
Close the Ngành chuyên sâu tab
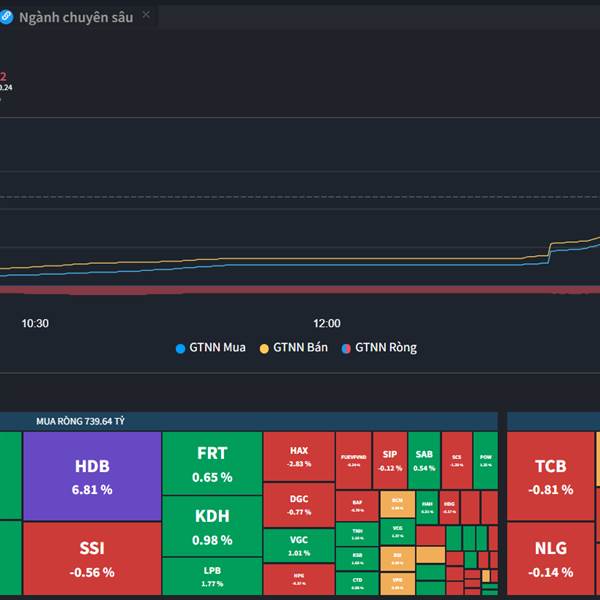[x=146, y=15]
